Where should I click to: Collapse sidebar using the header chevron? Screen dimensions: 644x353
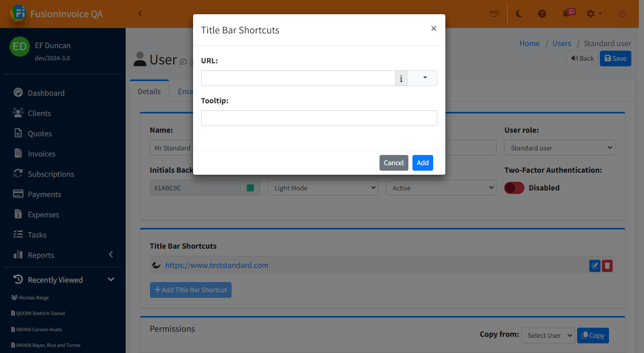pos(140,14)
